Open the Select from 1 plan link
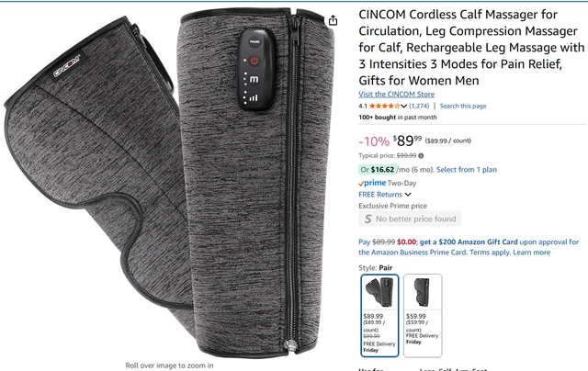The height and width of the screenshot is (371, 588). [467, 170]
